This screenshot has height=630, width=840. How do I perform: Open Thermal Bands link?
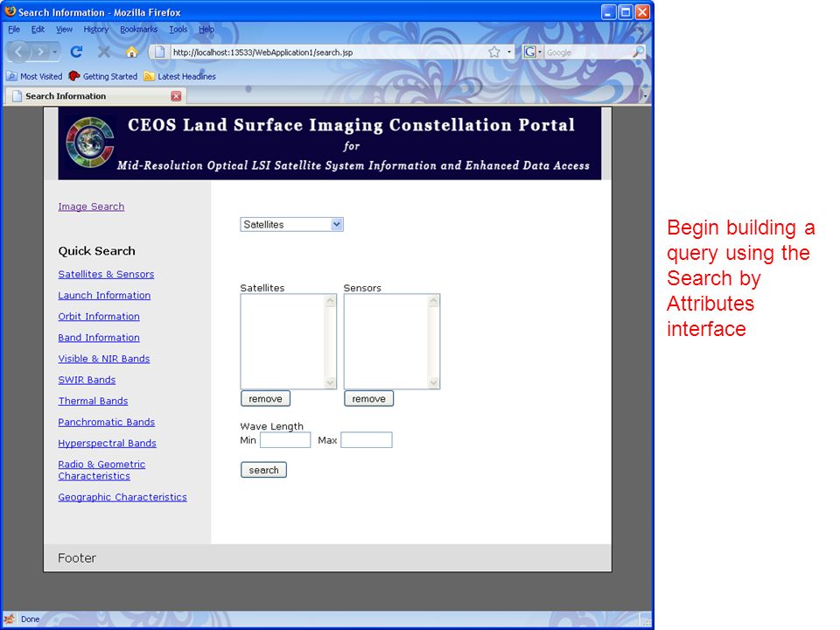pos(94,402)
